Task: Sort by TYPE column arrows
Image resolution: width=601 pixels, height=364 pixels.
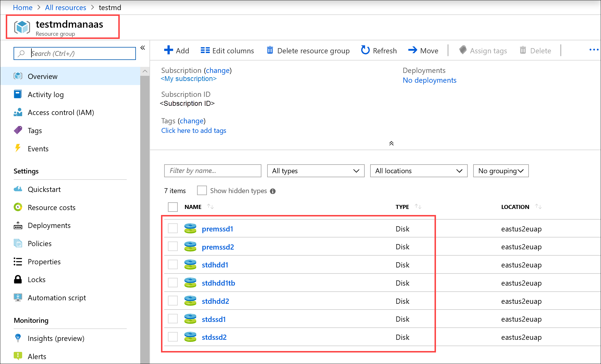Action: pos(418,207)
